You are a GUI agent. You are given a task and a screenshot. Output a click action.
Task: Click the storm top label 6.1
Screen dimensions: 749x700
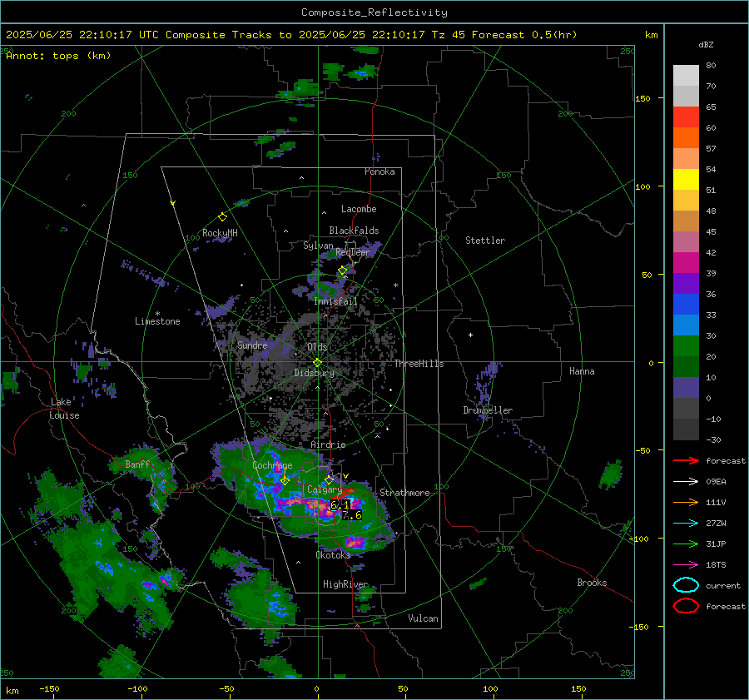click(x=340, y=504)
